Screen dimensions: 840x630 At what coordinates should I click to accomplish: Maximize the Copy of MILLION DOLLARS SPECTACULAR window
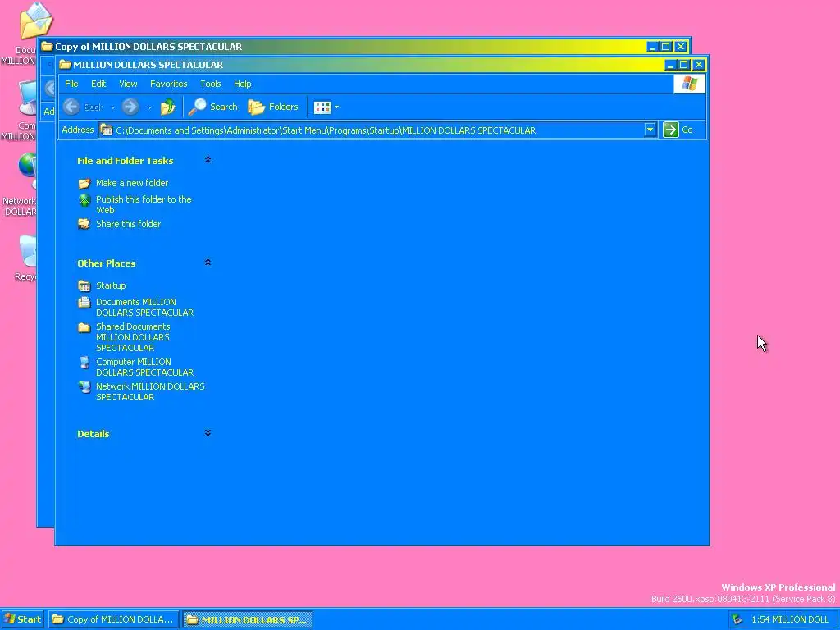(666, 47)
